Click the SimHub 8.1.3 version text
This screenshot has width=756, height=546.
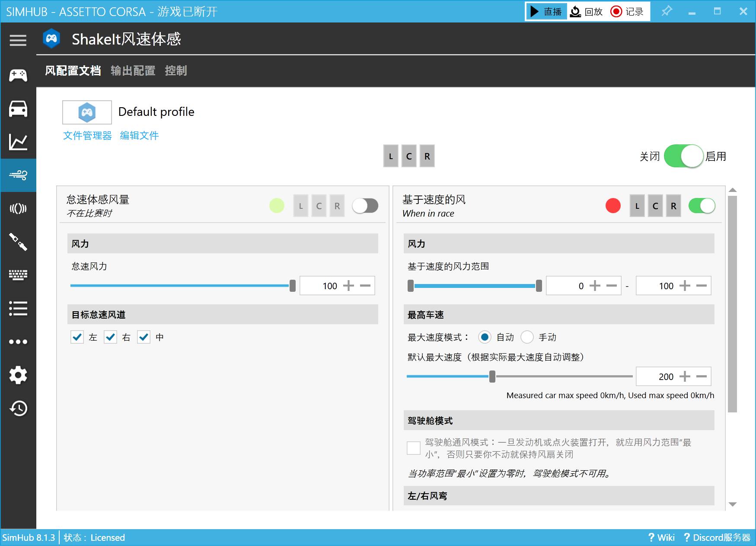29,537
